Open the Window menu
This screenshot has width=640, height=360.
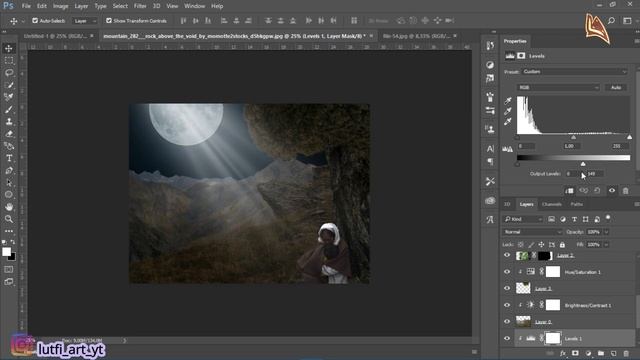tap(195, 6)
